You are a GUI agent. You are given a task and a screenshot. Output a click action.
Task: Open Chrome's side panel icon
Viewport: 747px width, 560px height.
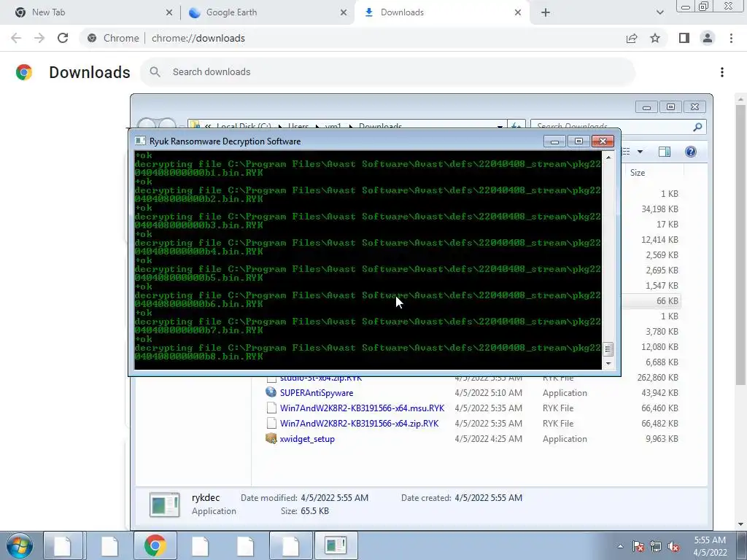click(684, 38)
